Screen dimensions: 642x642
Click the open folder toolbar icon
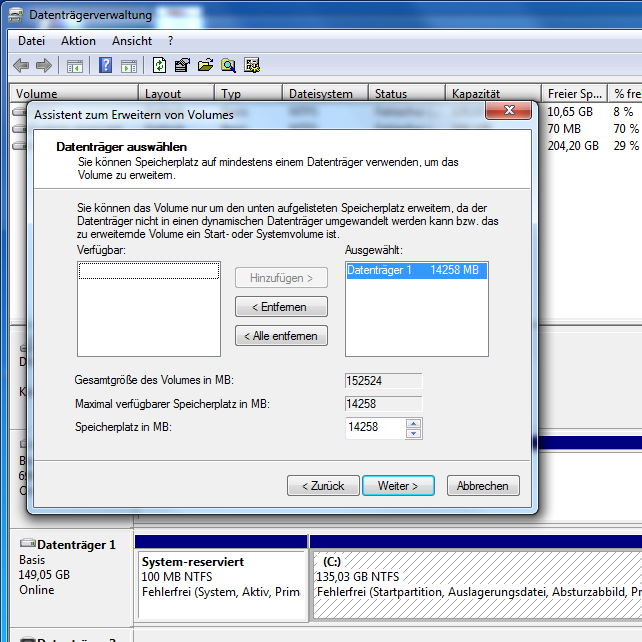(205, 66)
